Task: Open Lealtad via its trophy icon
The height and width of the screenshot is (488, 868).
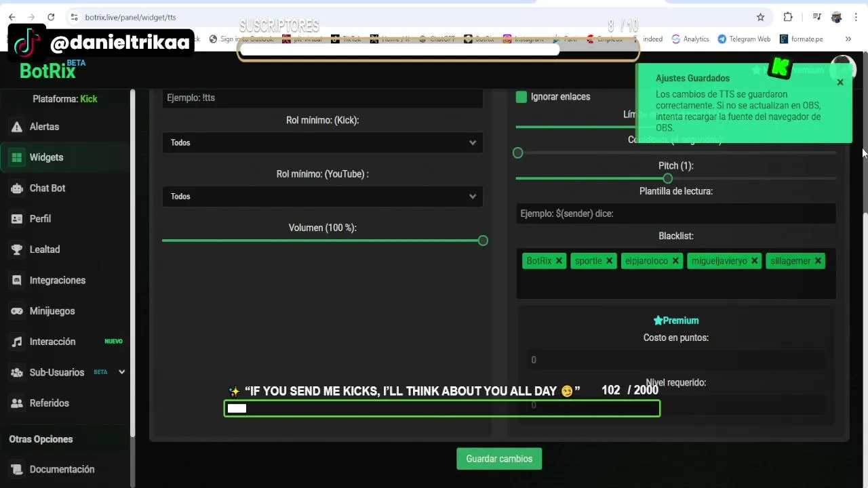Action: tap(17, 249)
